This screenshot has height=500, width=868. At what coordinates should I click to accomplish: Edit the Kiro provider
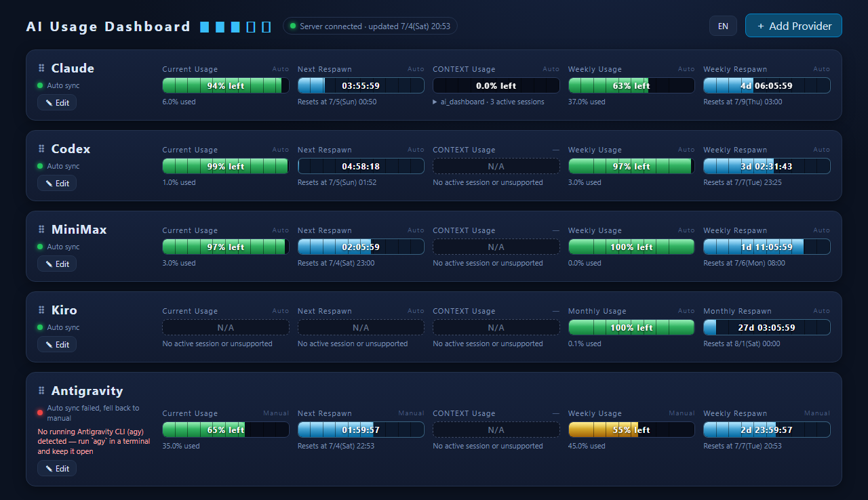(x=57, y=344)
